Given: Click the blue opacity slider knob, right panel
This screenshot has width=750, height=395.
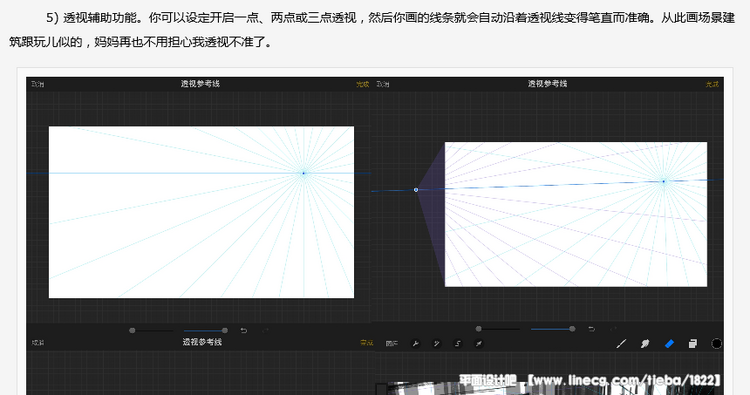Looking at the screenshot, I should [x=572, y=329].
